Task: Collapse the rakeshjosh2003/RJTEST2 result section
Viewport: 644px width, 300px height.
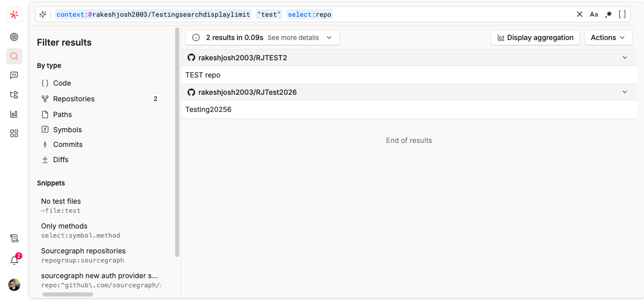Action: 625,57
